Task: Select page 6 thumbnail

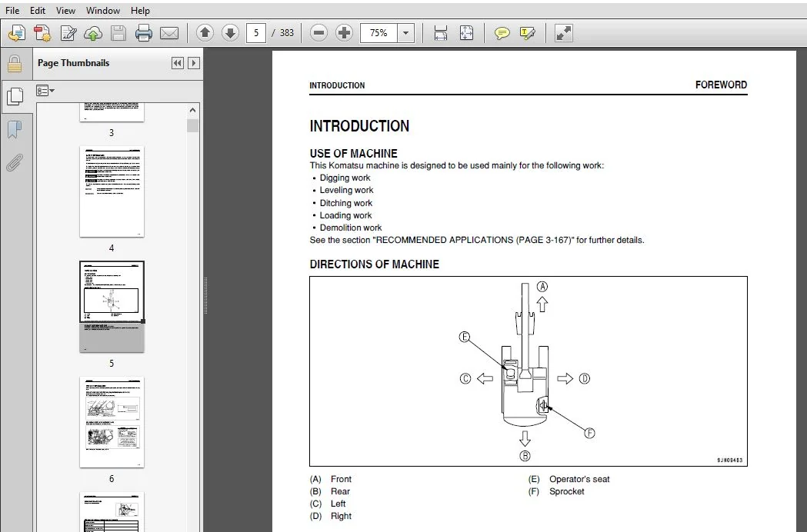Action: pos(112,422)
